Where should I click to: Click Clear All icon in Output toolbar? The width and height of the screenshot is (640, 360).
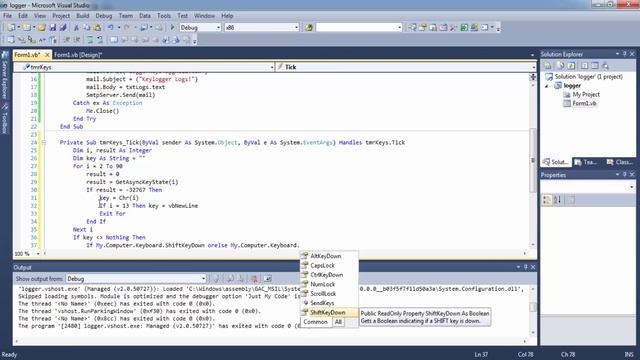(254, 279)
